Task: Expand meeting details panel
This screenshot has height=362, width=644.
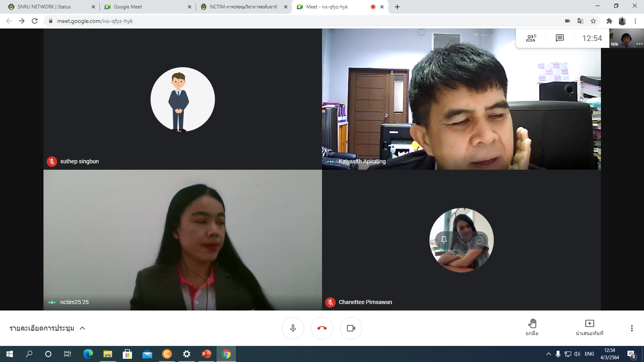Action: coord(47,328)
